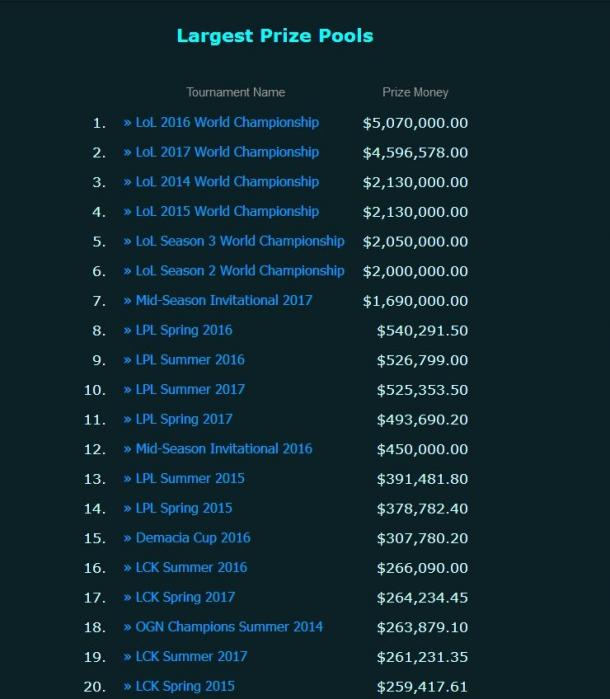
Task: Open LPL Summer 2017 tournament page
Action: 190,390
